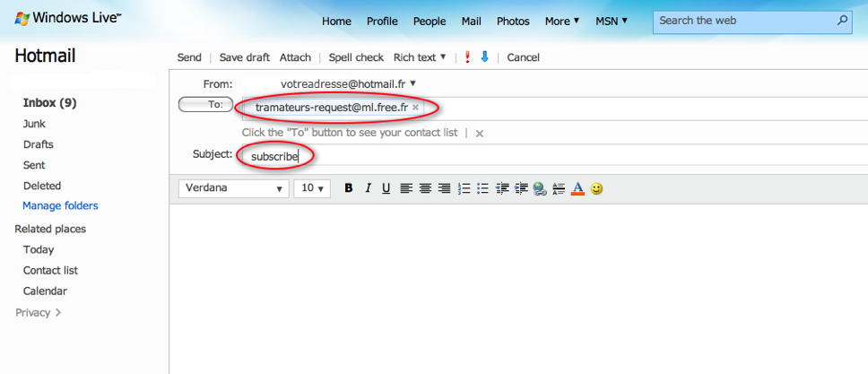Screen dimensions: 868x374
Task: Insert a hyperlink via globe icon
Action: tap(540, 189)
